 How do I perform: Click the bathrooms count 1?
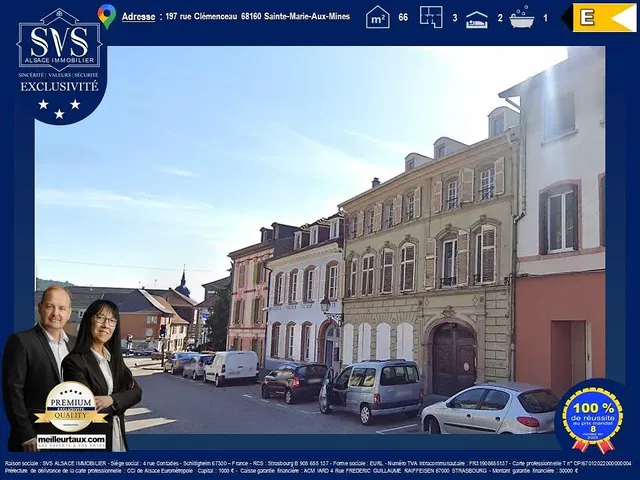coord(545,18)
